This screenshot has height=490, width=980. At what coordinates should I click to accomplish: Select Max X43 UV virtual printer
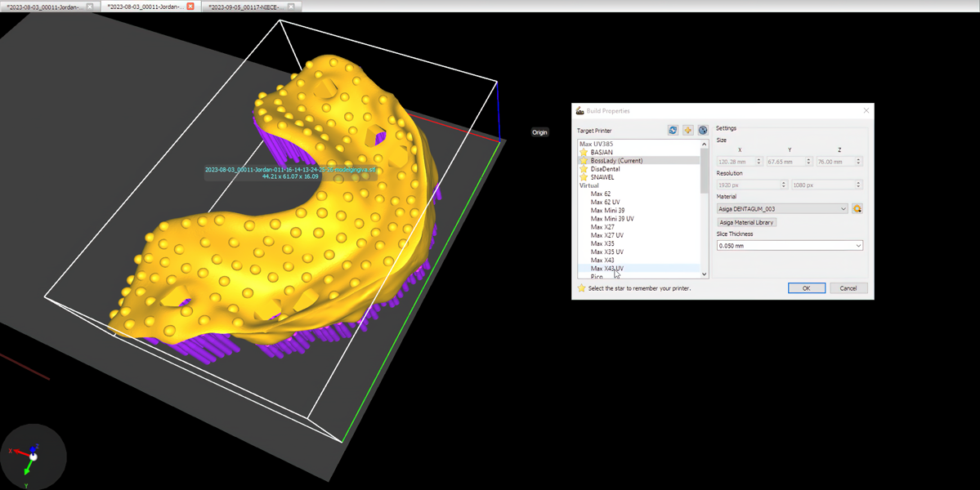606,269
